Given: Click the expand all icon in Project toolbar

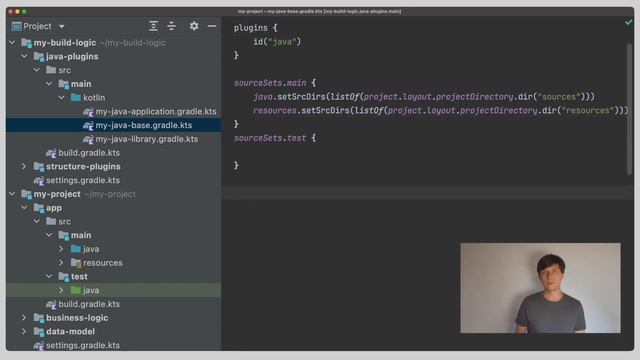Looking at the screenshot, I should [x=153, y=26].
